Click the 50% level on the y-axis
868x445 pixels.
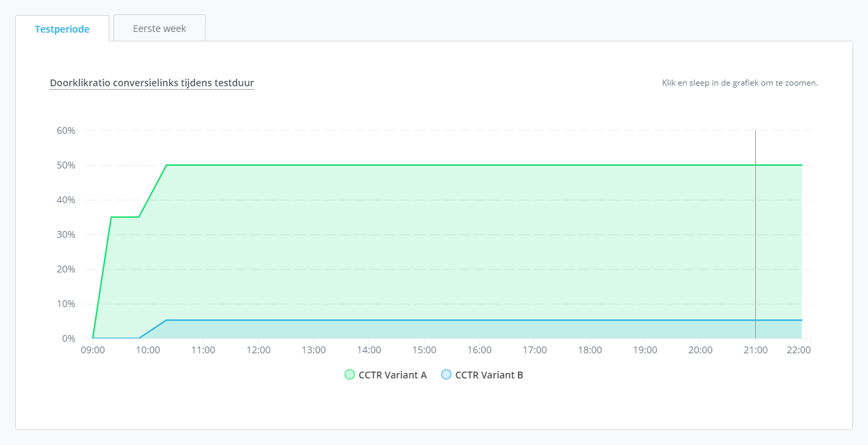point(67,165)
